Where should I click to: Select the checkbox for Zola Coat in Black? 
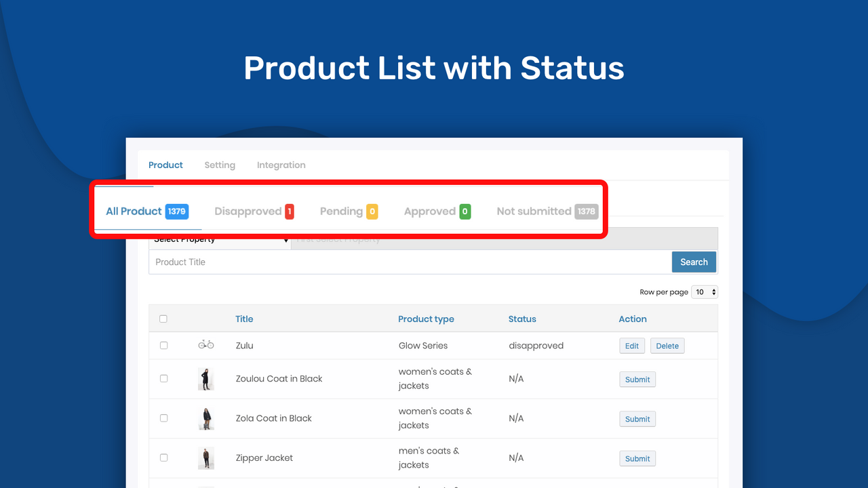(163, 418)
